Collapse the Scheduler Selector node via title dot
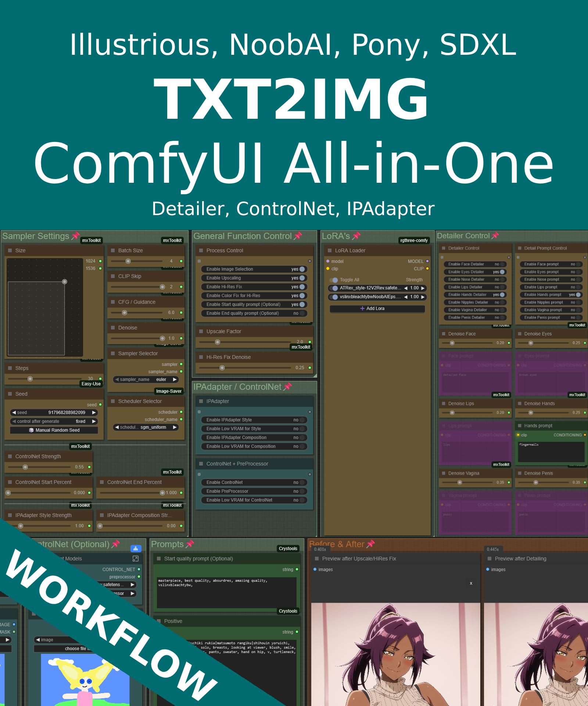588x706 pixels. [x=113, y=401]
